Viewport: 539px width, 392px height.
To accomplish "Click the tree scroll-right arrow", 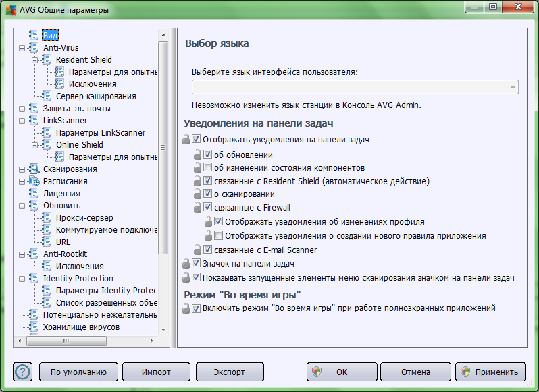I will pos(151,341).
